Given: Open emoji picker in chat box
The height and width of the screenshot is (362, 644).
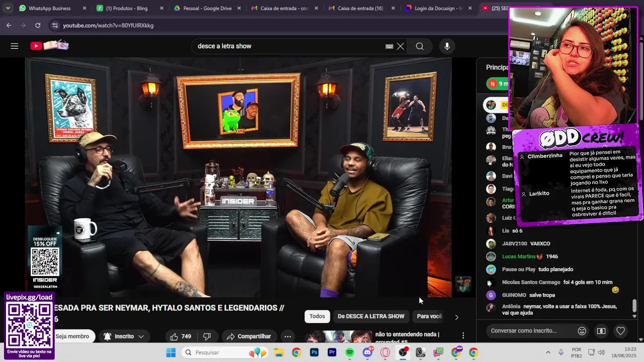Looking at the screenshot, I should pyautogui.click(x=582, y=331).
